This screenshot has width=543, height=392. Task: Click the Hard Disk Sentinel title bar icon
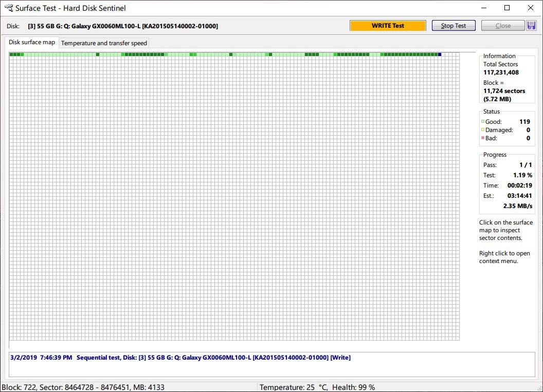[9, 8]
